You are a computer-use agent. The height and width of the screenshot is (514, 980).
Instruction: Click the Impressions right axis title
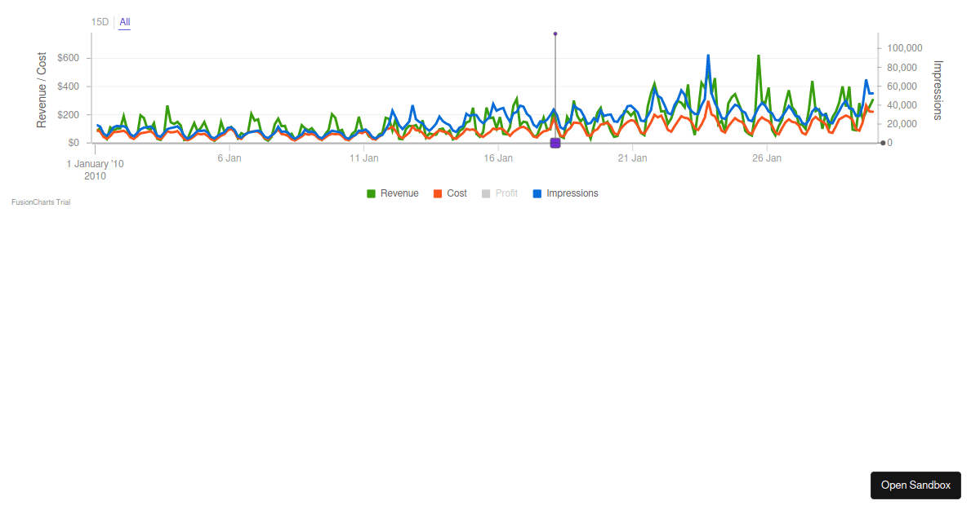coord(938,90)
